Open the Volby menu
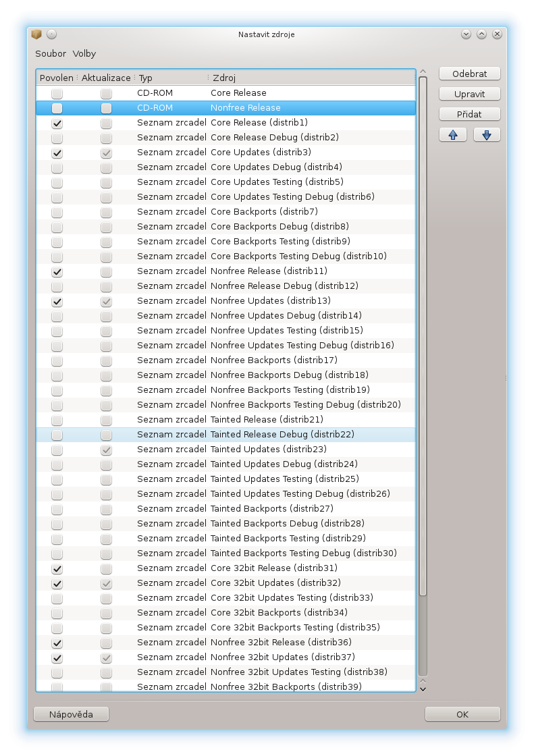This screenshot has height=756, width=534. tap(84, 53)
